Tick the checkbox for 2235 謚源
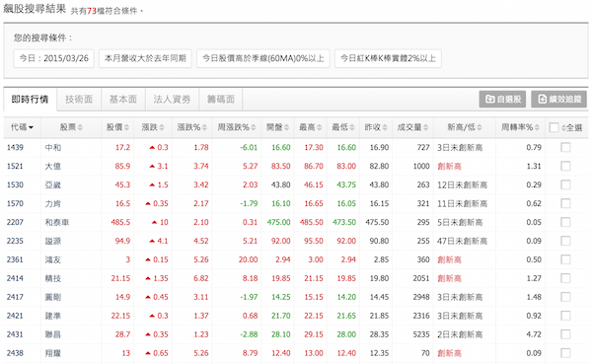This screenshot has height=364, width=592. click(565, 241)
